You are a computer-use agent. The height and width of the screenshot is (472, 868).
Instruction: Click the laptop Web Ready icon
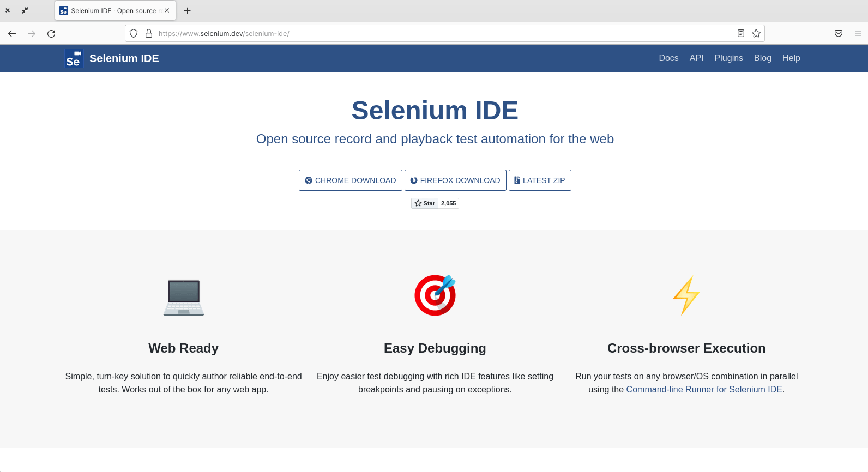point(184,298)
